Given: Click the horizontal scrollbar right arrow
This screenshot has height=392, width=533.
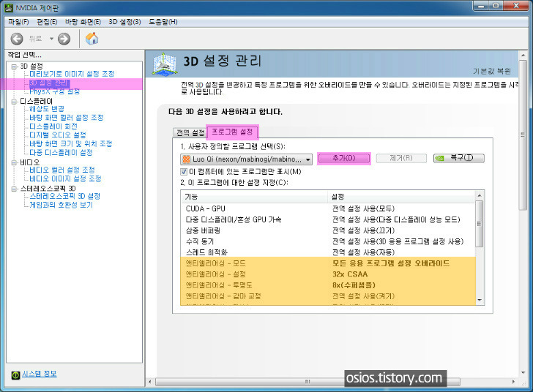Looking at the screenshot, I should coord(514,382).
